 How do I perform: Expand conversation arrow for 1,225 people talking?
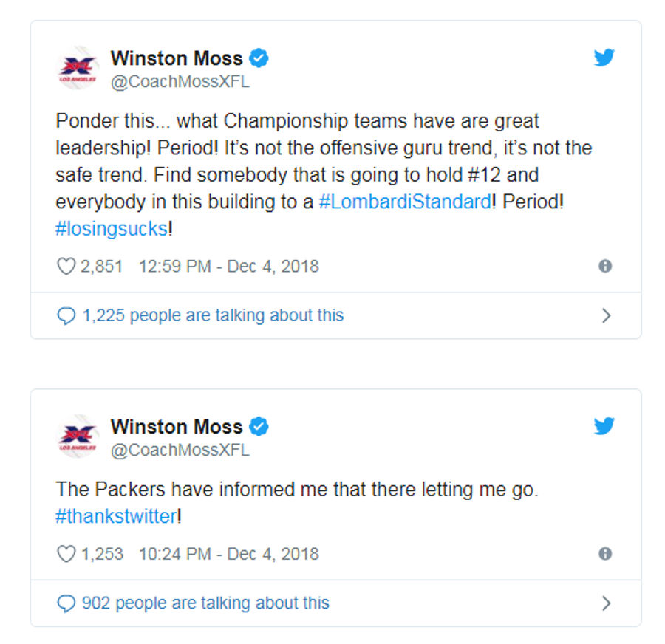coord(607,315)
